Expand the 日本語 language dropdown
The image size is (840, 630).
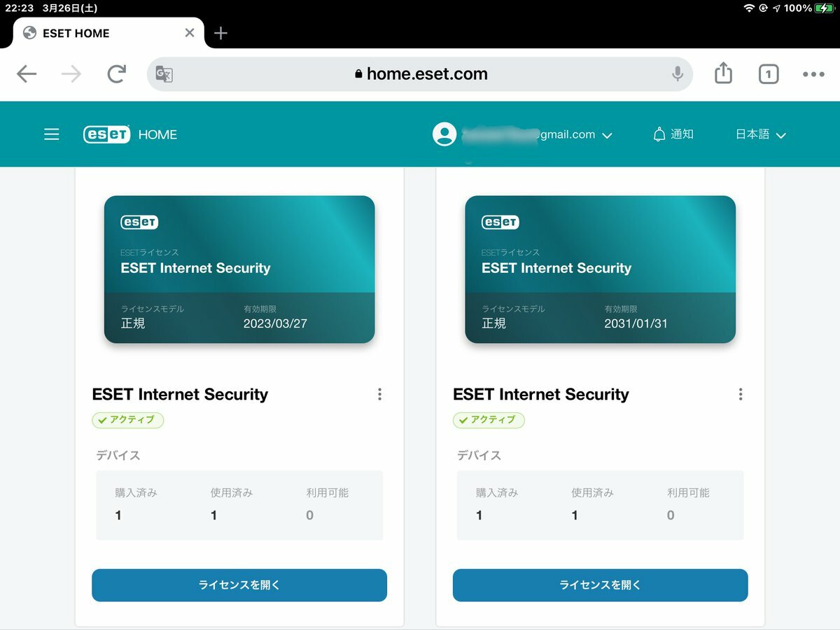[x=761, y=134]
